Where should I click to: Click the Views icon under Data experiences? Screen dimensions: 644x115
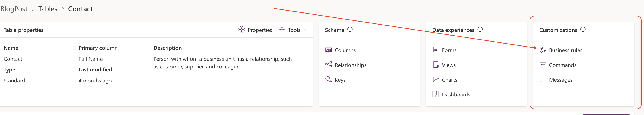click(x=436, y=65)
